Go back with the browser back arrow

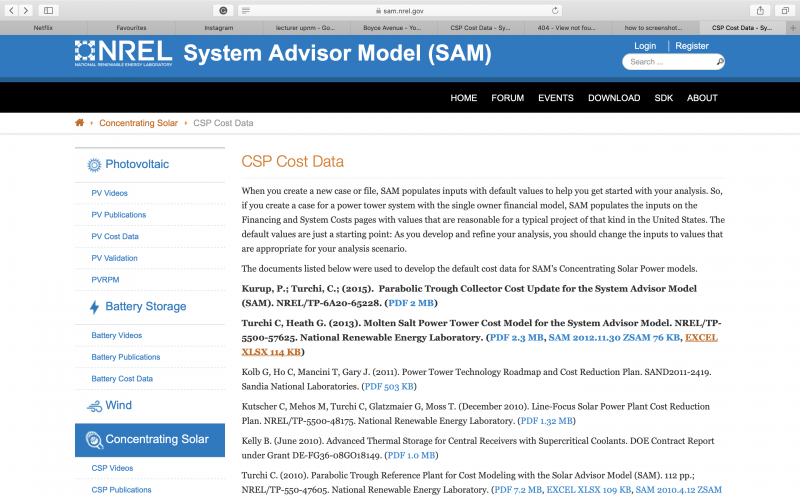click(14, 10)
